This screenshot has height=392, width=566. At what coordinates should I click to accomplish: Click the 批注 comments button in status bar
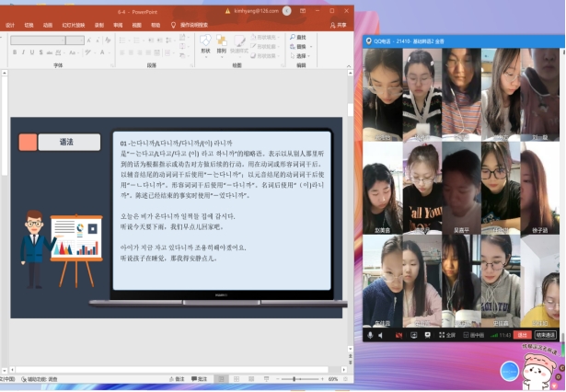[x=200, y=379]
